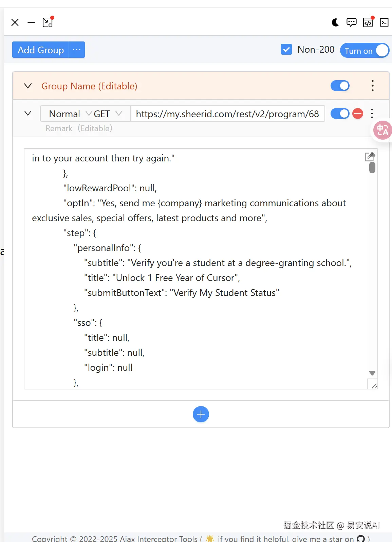Click the "title": "Unlock 1 Free Year of Cursor" line
This screenshot has height=542, width=392.
click(x=162, y=278)
